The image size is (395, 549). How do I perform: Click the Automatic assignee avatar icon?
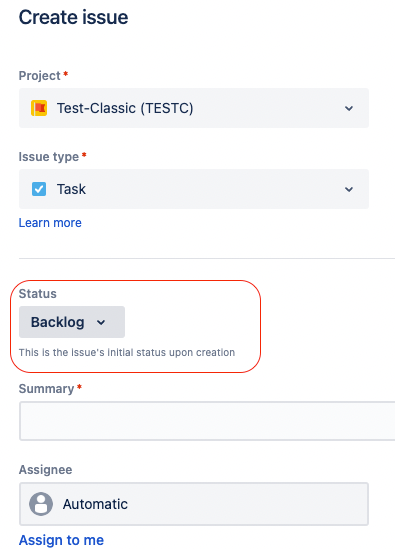(x=41, y=504)
